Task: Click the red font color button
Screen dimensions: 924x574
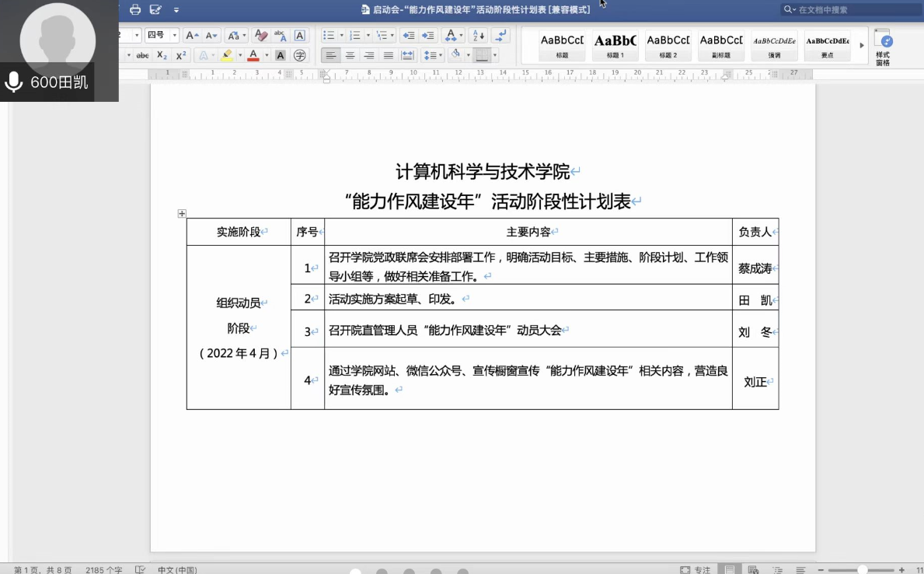Action: (253, 55)
